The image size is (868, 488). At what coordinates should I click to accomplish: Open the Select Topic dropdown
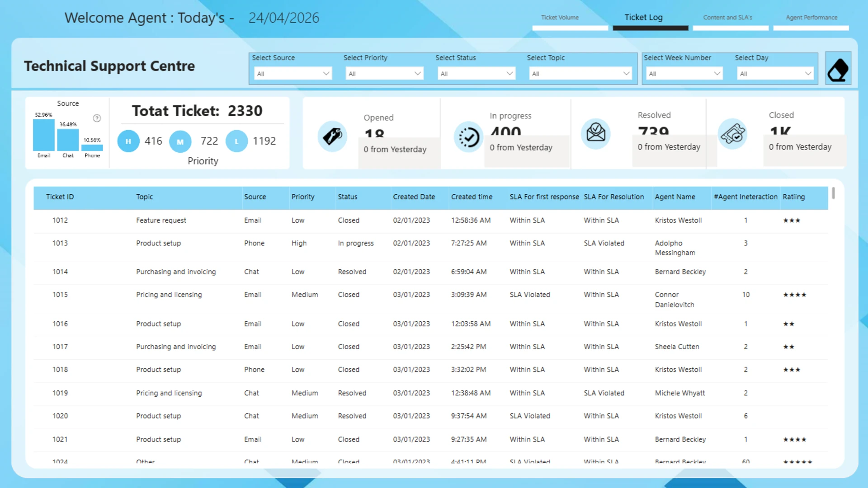pos(580,73)
